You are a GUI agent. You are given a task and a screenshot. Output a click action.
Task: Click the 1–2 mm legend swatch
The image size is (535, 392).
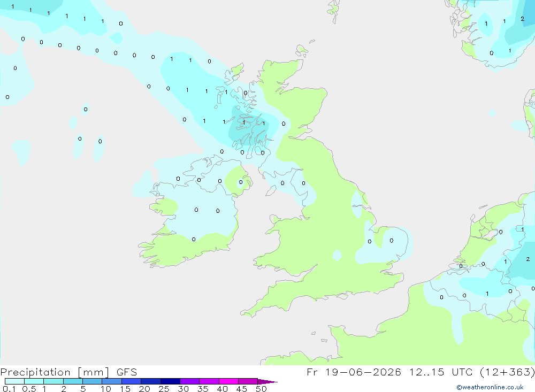pos(53,381)
